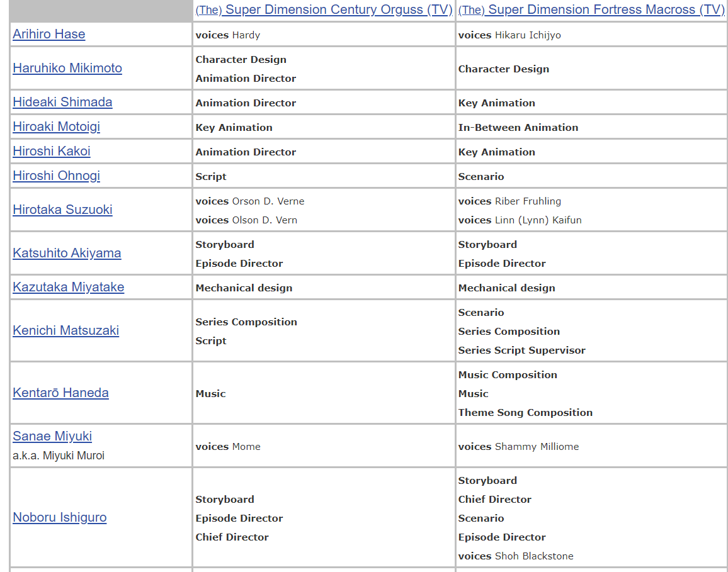Click Macross 'Key Animation' in Kakoi row
This screenshot has height=572, width=728.
pyautogui.click(x=496, y=152)
